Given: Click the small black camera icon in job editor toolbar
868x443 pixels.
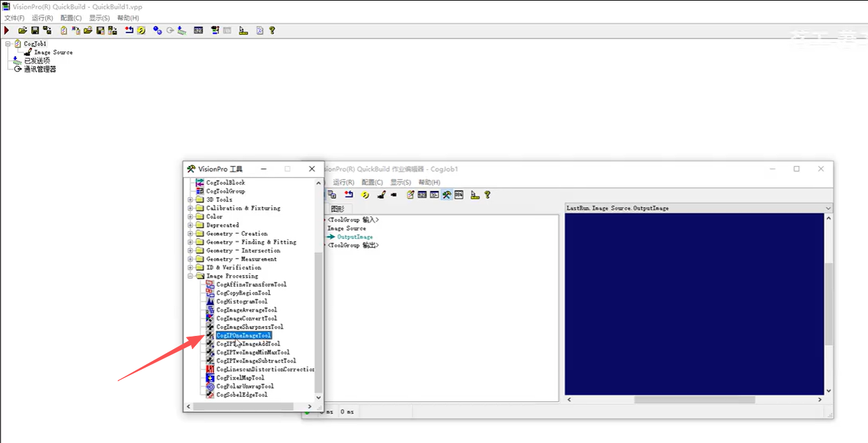Looking at the screenshot, I should [x=394, y=194].
